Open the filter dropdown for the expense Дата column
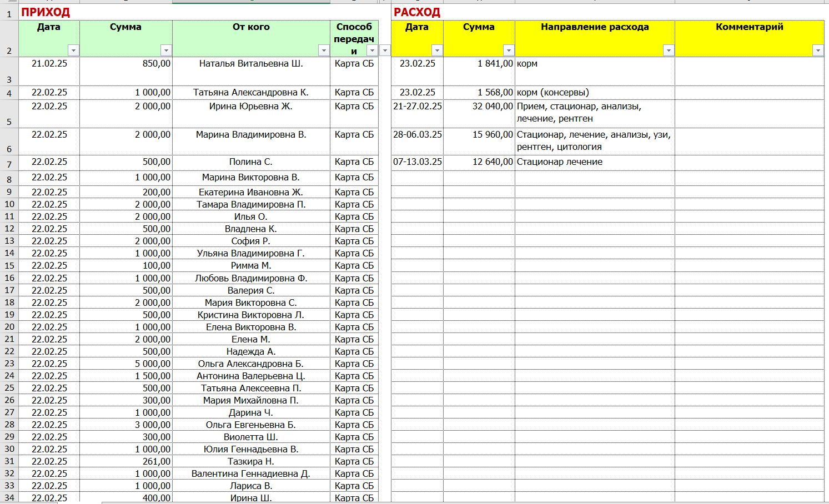829x504 pixels. click(437, 51)
